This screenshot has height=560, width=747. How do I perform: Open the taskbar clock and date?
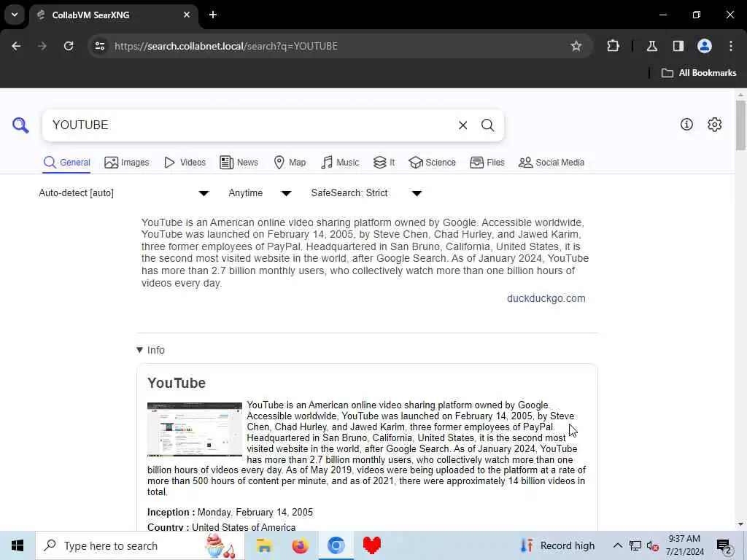coord(684,545)
